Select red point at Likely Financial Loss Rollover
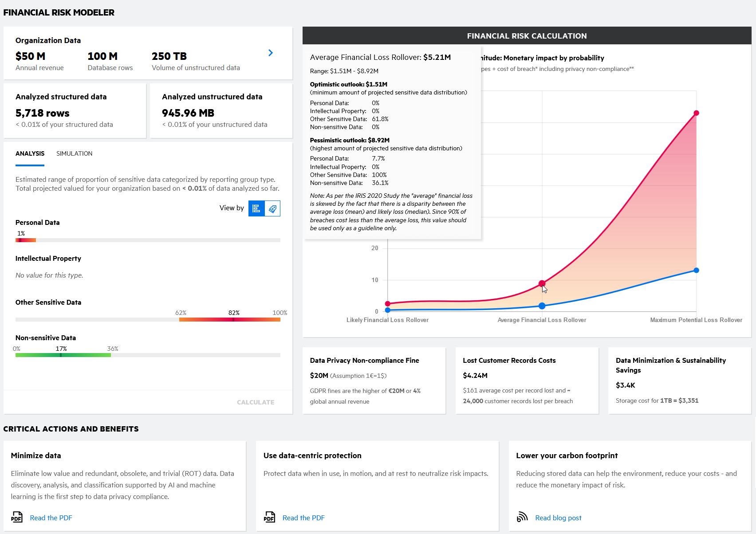Screen dimensions: 756x534 click(388, 304)
